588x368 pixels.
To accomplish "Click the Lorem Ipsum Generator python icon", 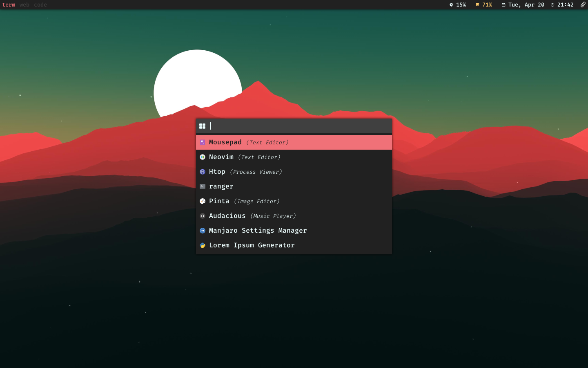I will point(203,245).
